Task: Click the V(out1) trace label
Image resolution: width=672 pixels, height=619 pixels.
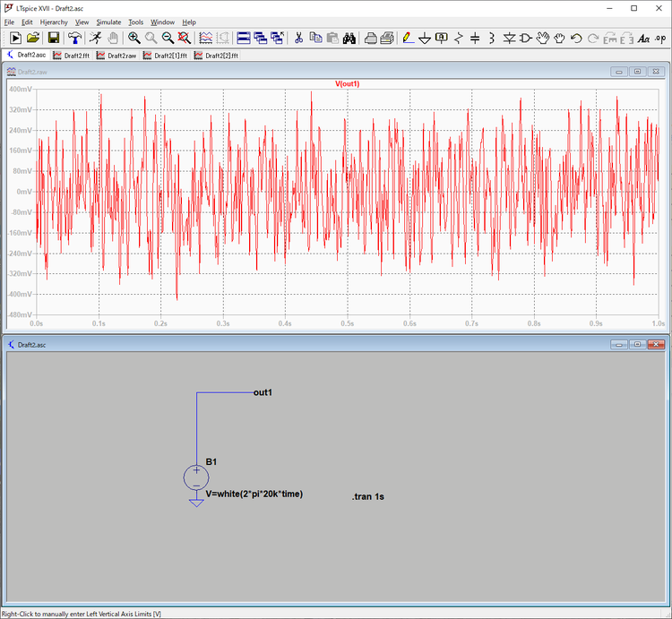Action: [348, 83]
